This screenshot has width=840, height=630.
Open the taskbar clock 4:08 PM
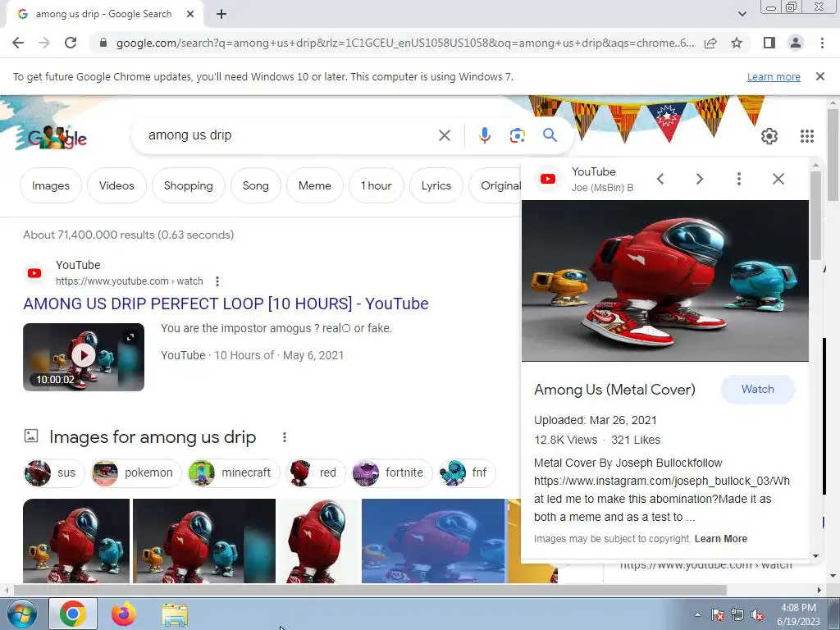coord(798,614)
